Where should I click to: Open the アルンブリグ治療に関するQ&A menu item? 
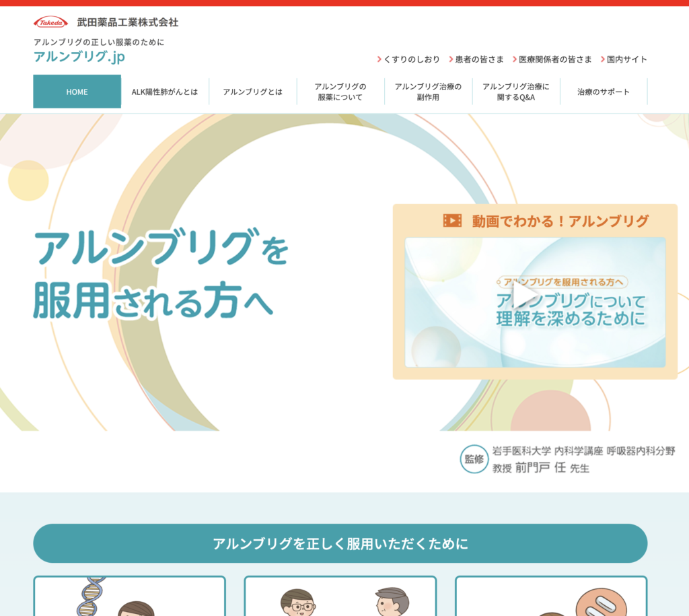pos(516,92)
